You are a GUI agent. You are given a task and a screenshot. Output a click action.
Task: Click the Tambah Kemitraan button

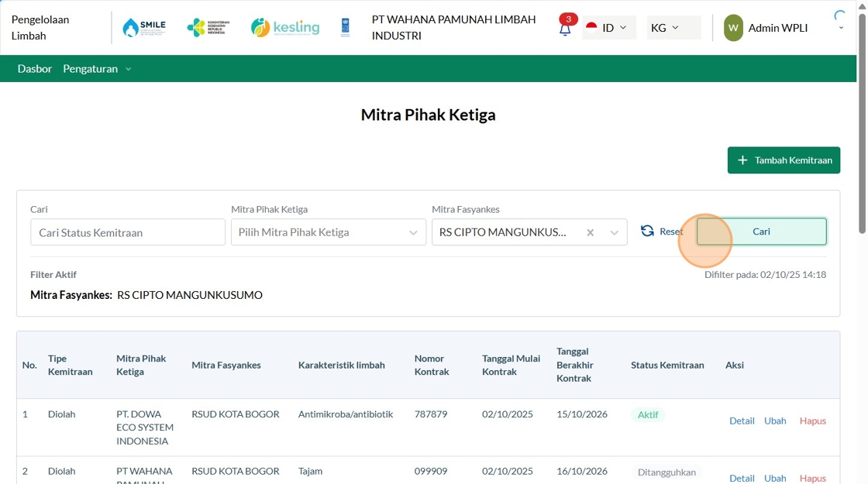click(x=784, y=160)
